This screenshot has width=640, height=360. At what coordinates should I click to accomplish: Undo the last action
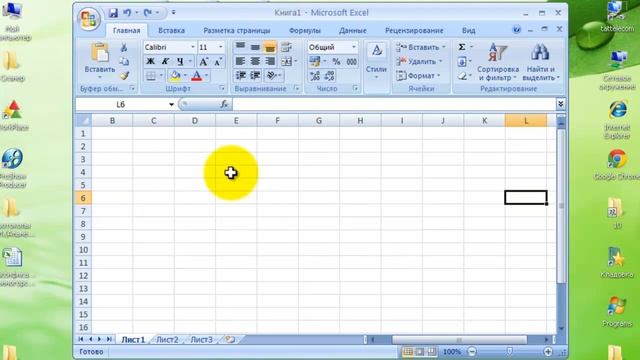pyautogui.click(x=127, y=13)
